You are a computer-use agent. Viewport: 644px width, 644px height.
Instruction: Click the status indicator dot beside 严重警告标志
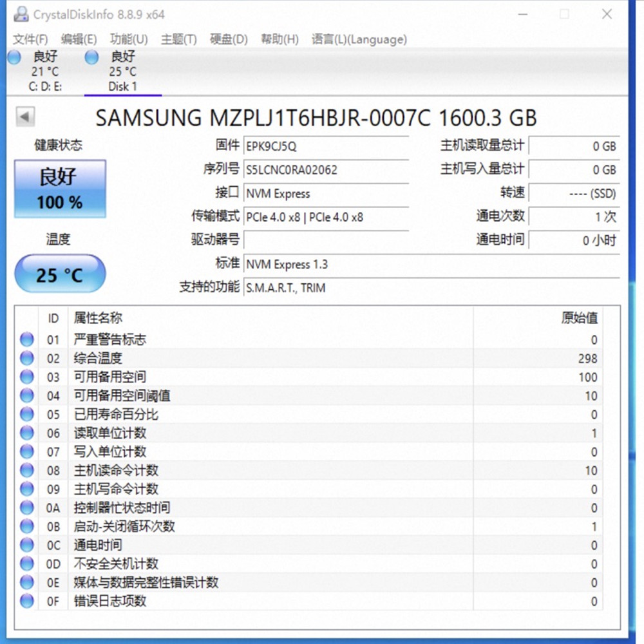coord(26,339)
